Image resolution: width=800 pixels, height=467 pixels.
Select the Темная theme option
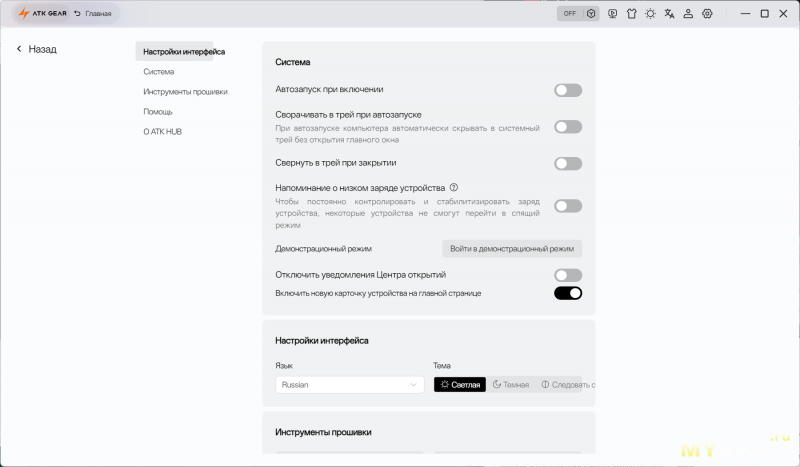point(511,385)
